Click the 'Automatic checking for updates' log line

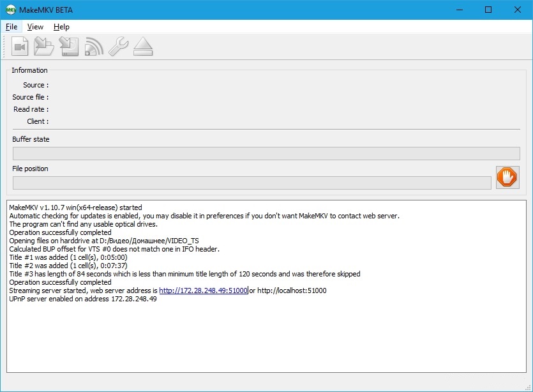(x=204, y=216)
